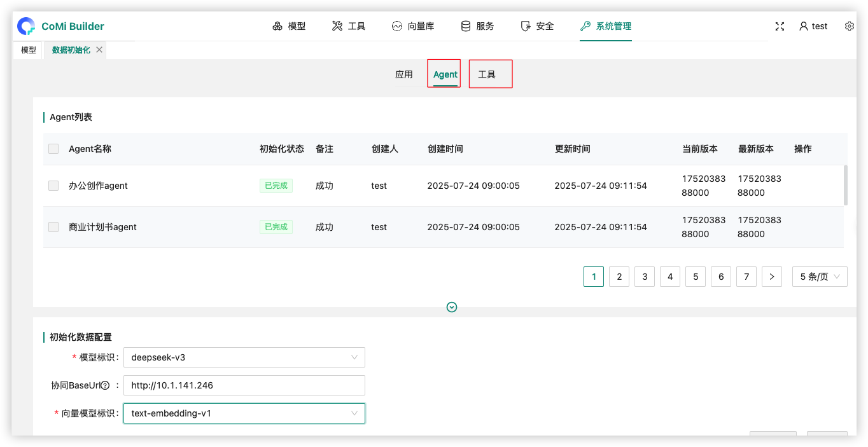Open the 模型标识 deepseek-v3 dropdown
The width and height of the screenshot is (868, 447).
[244, 357]
